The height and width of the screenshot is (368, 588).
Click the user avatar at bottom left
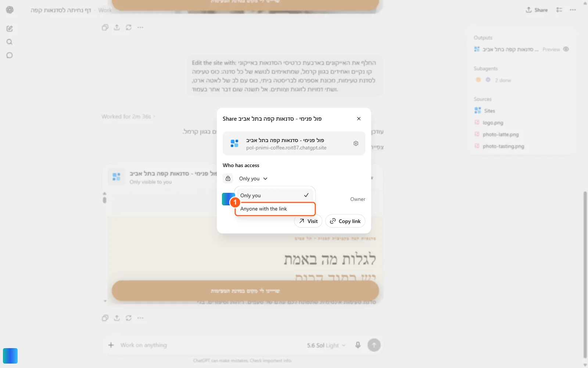10,356
